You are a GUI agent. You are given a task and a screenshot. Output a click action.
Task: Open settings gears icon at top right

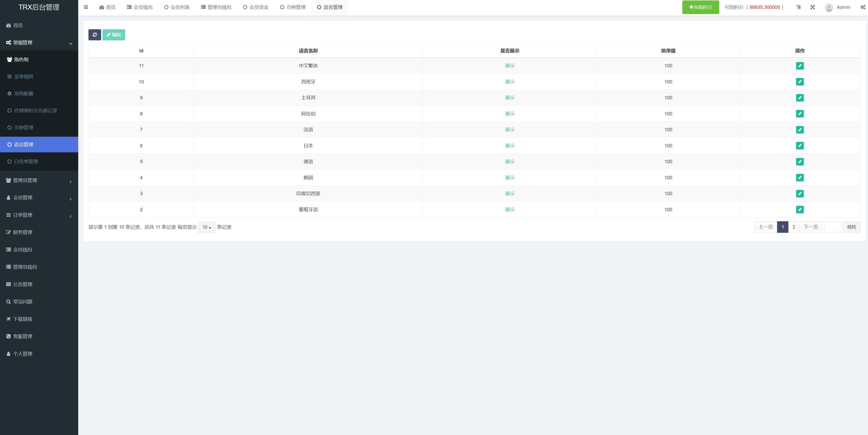[x=863, y=7]
